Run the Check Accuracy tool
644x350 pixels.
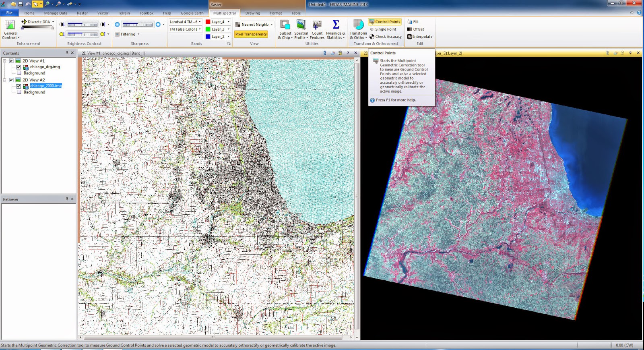[x=385, y=37]
